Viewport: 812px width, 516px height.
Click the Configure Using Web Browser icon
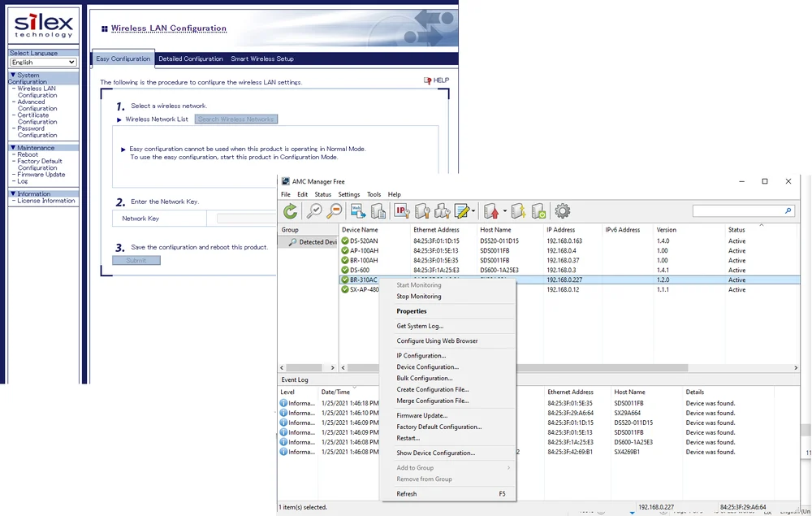(357, 211)
